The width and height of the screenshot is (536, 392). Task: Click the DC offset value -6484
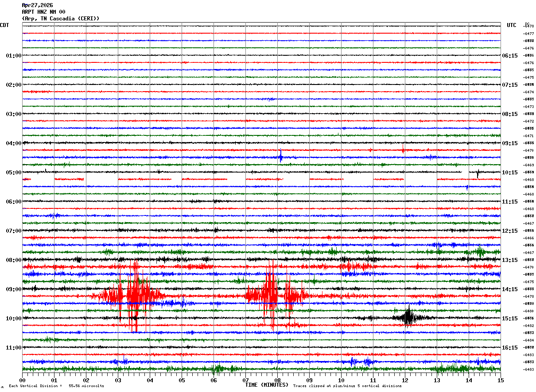529,340
